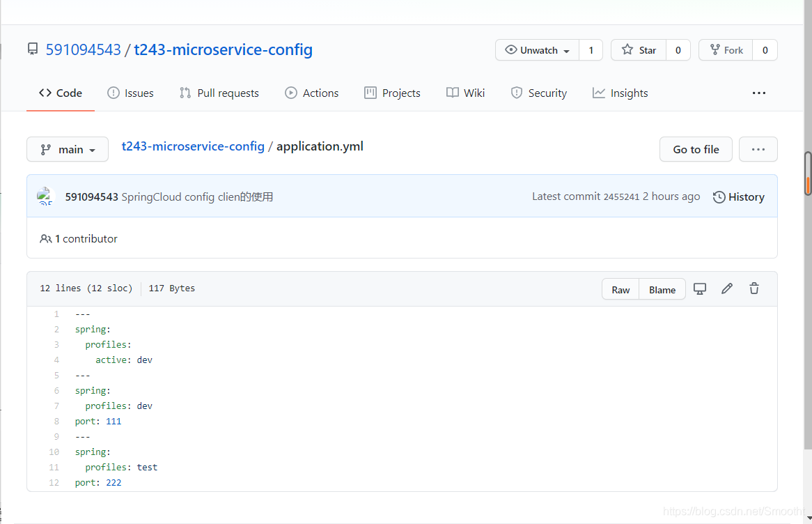Click the '117 Bytes' file size text
Viewport: 812px width, 524px height.
tap(172, 288)
